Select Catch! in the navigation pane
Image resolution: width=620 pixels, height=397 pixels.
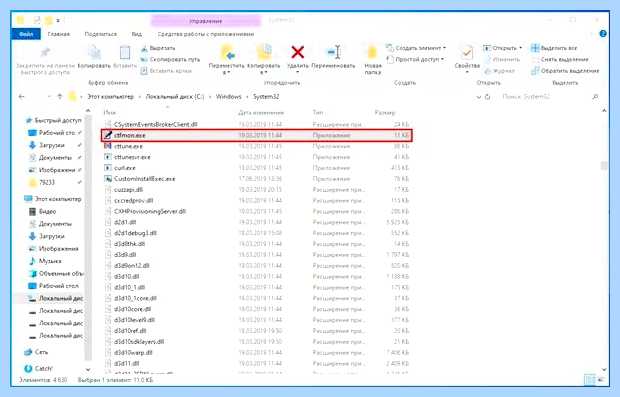(38, 369)
